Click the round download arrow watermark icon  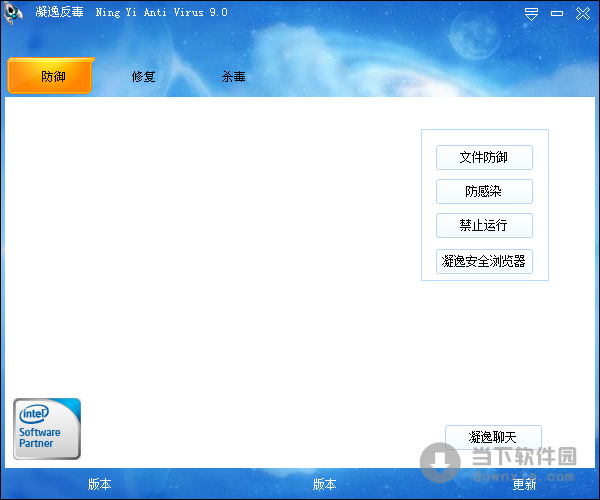440,461
